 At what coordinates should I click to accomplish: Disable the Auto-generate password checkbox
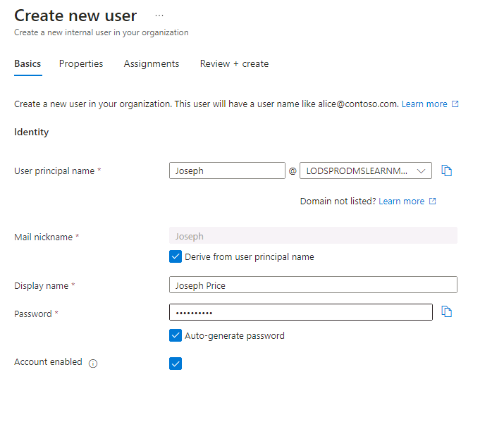176,335
